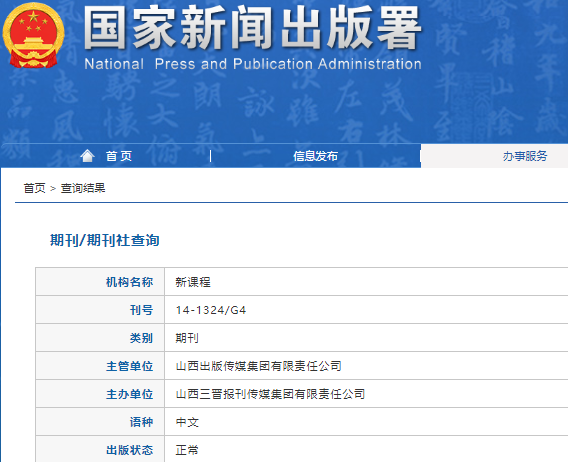This screenshot has height=462, width=568.
Task: Select the 期刊 category value
Action: pyautogui.click(x=187, y=338)
